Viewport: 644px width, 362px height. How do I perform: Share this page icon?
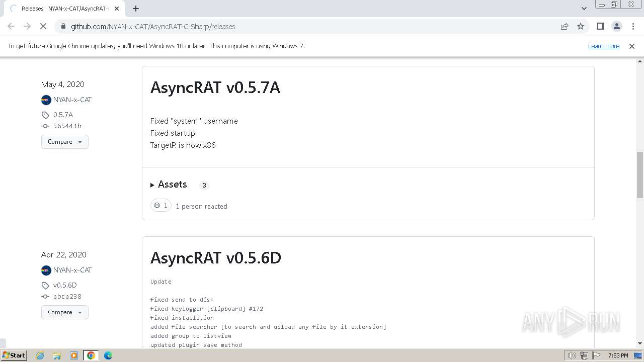[565, 27]
